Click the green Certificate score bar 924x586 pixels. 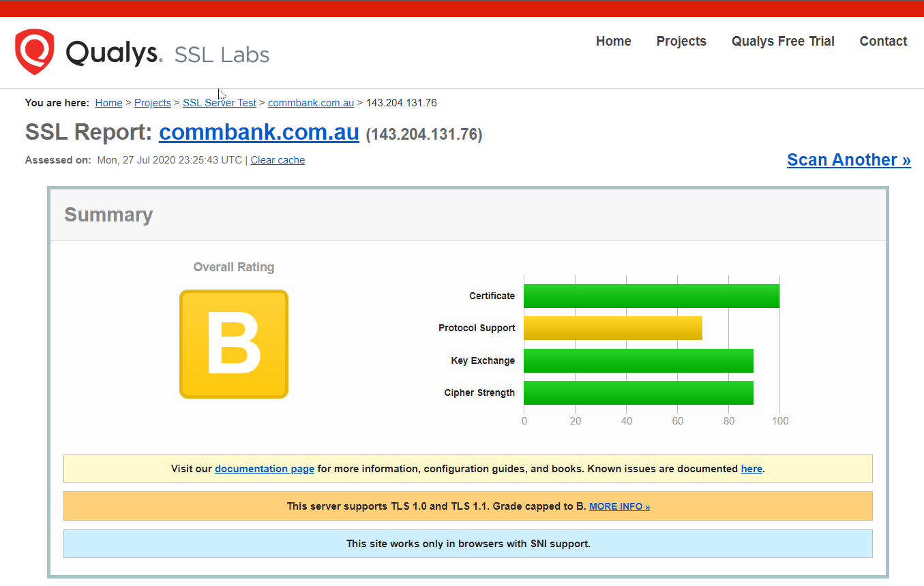click(651, 296)
